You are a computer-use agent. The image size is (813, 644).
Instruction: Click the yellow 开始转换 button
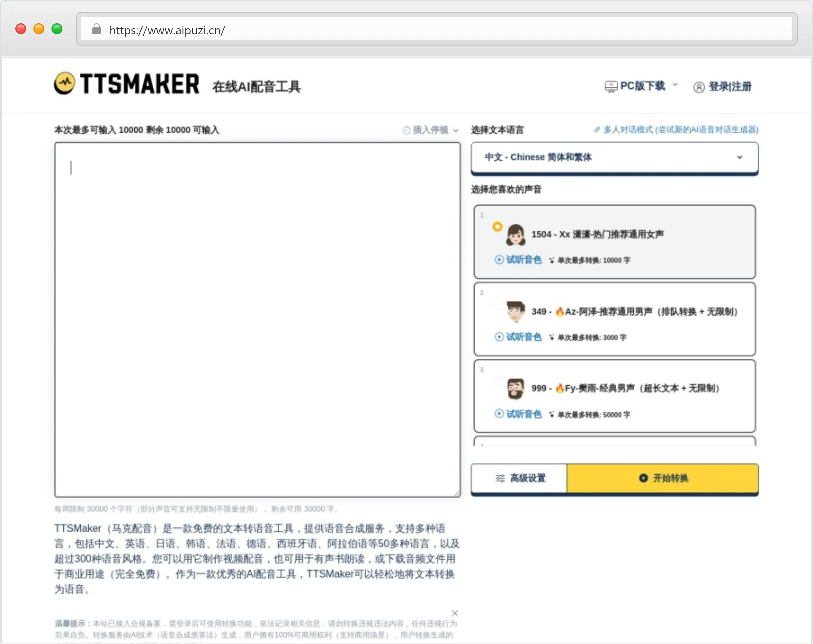(662, 478)
